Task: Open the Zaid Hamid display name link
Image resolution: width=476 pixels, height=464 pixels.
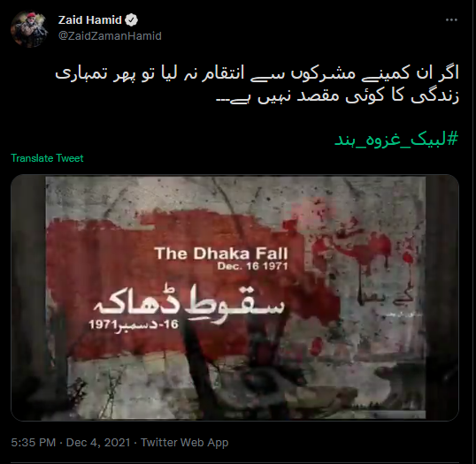Action: [x=90, y=20]
